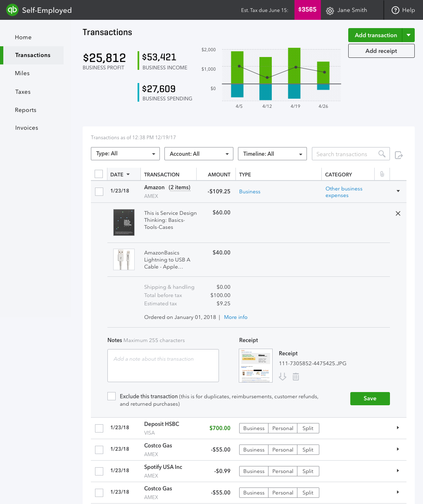Check the Amazon transaction checkbox
The width and height of the screenshot is (423, 504).
pos(99,191)
